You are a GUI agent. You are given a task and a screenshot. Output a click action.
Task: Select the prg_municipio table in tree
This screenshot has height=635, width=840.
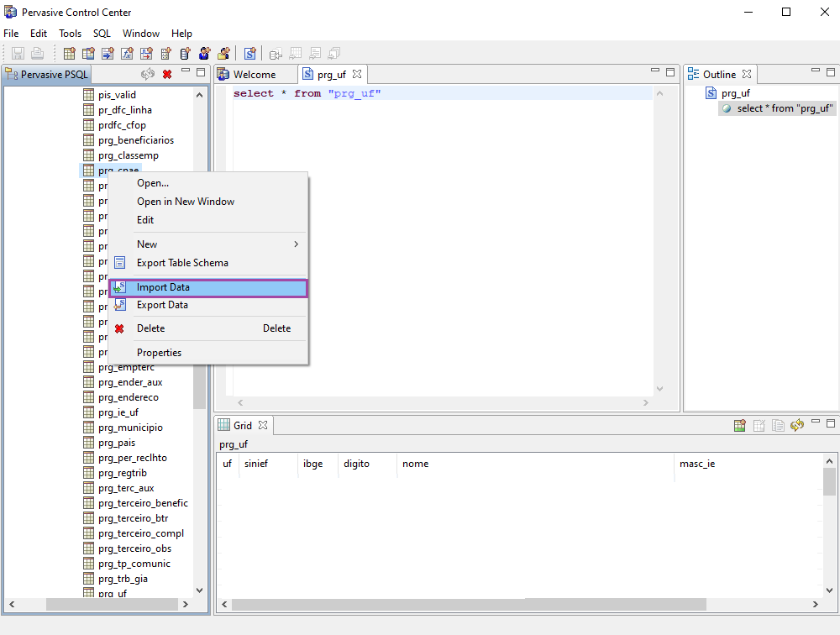(x=130, y=428)
